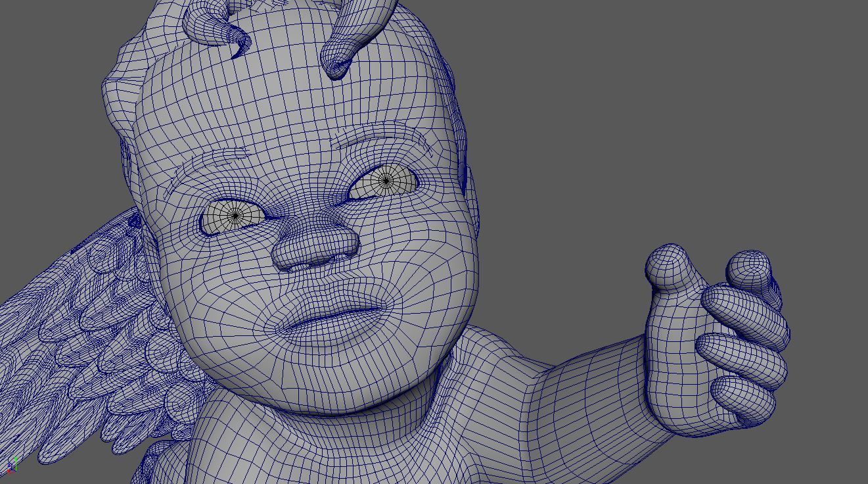The width and height of the screenshot is (868, 484).
Task: Select the character's right eyeball mesh
Action: tap(233, 216)
